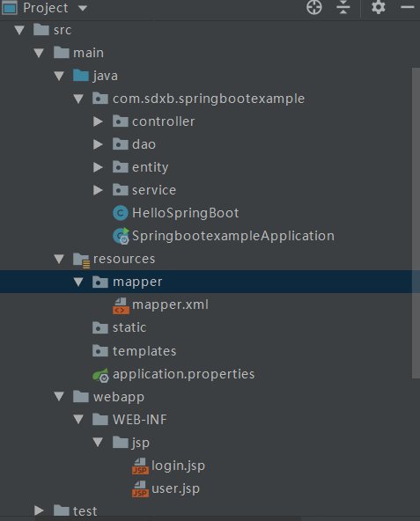This screenshot has height=521, width=420.
Task: Expand the service package arrow
Action: click(x=98, y=190)
